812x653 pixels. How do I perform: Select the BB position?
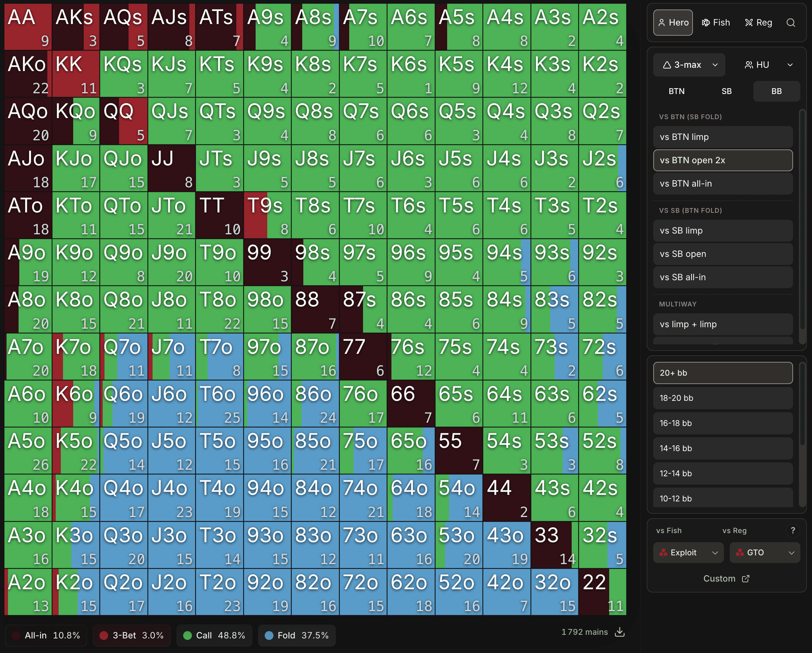(777, 91)
